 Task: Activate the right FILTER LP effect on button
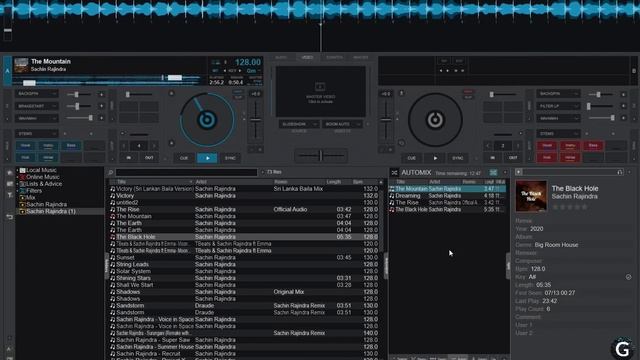(623, 106)
